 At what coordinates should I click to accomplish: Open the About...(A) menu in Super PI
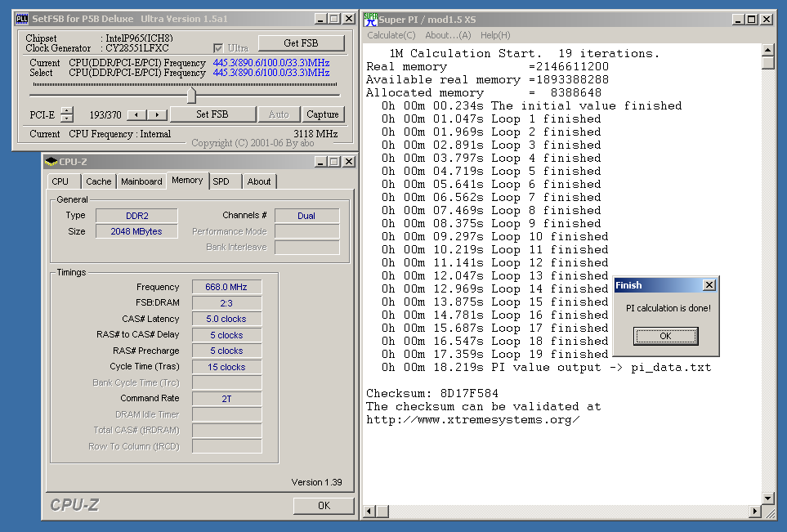click(x=448, y=35)
